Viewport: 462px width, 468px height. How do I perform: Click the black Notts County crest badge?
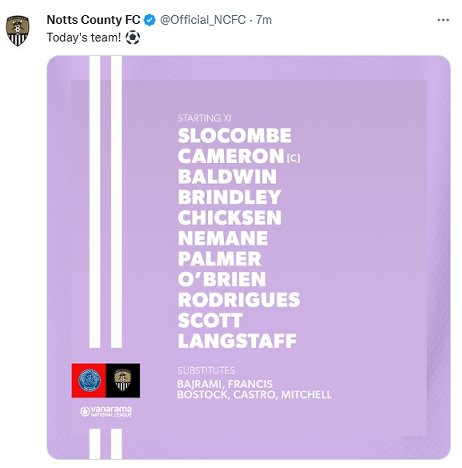(123, 380)
